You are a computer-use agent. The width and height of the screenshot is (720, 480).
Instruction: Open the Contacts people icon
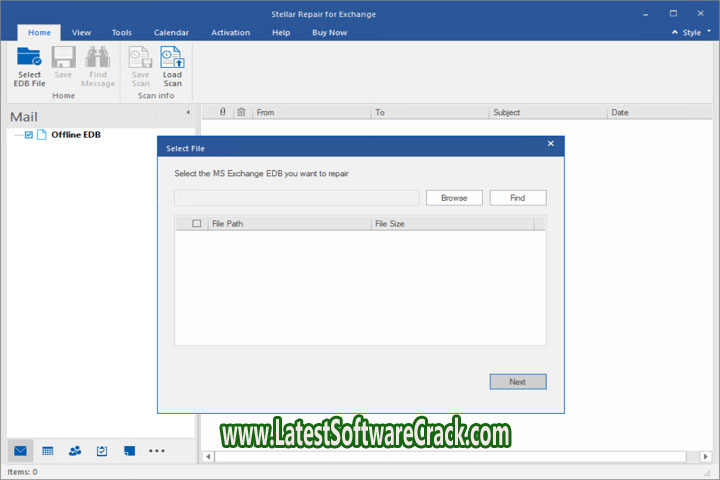click(75, 451)
